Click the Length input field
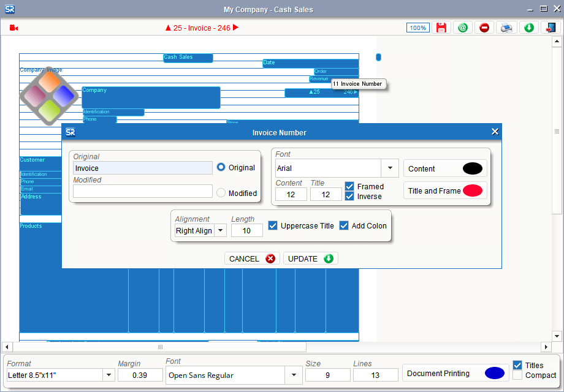The width and height of the screenshot is (564, 392). point(246,230)
